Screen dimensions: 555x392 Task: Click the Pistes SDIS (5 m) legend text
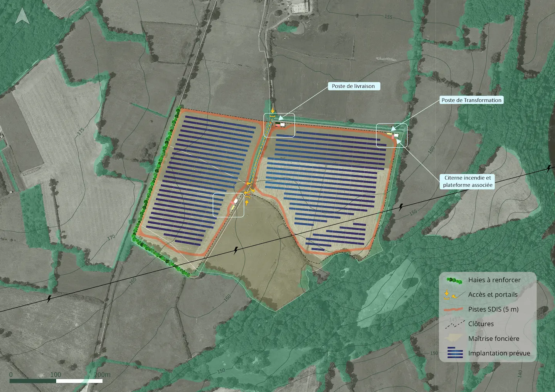click(x=493, y=309)
